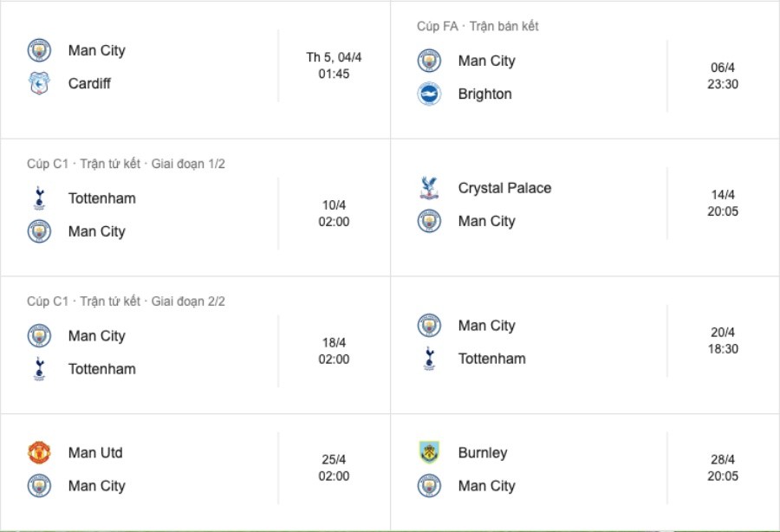Select the Burnley club badge
Image resolution: width=780 pixels, height=532 pixels.
(429, 452)
